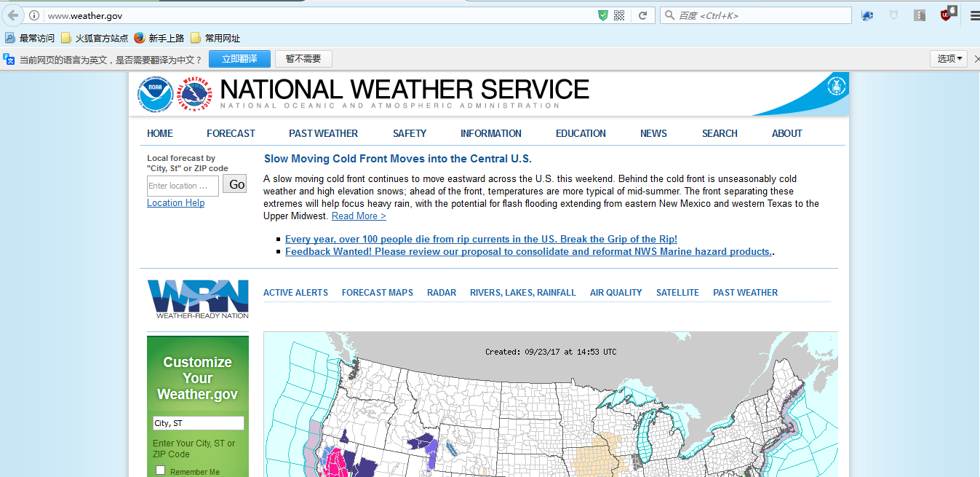The height and width of the screenshot is (477, 980).
Task: Open the ABOUT menu
Action: (x=787, y=133)
